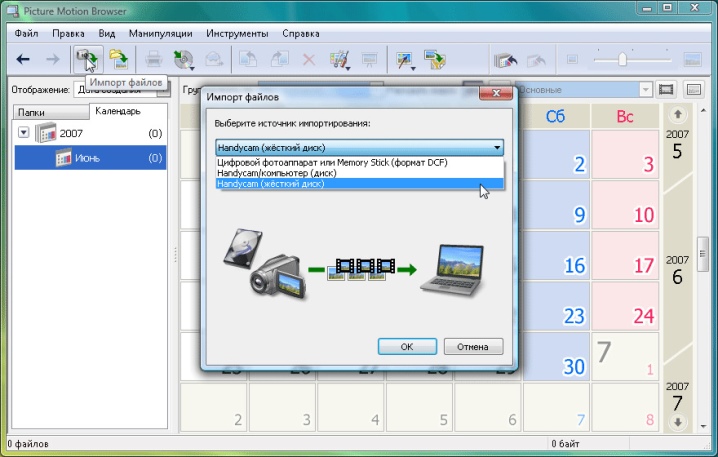718x457 pixels.
Task: Switch to the Папки tab
Action: point(50,112)
